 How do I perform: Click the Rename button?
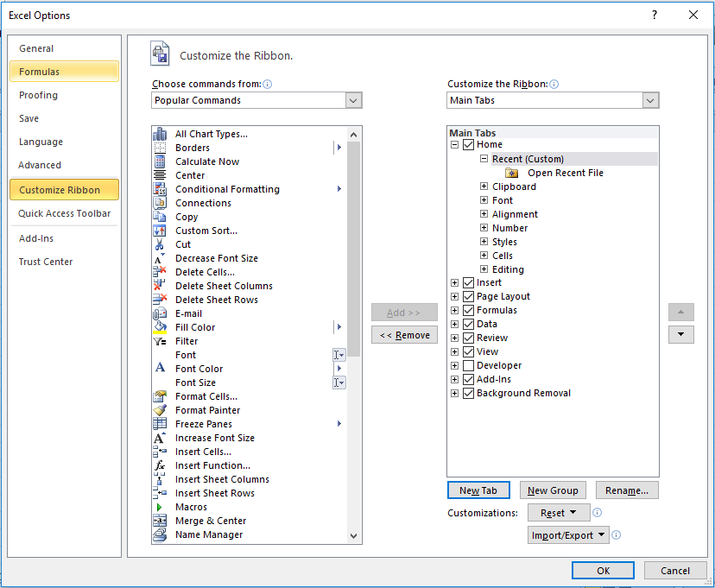627,490
